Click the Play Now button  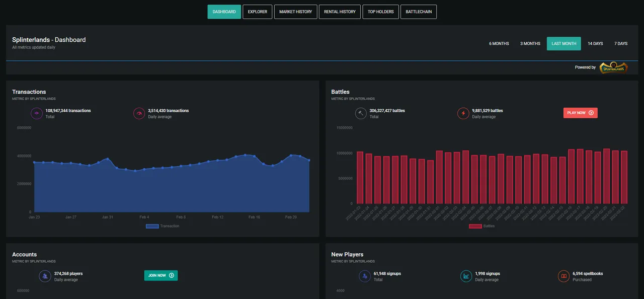(581, 113)
